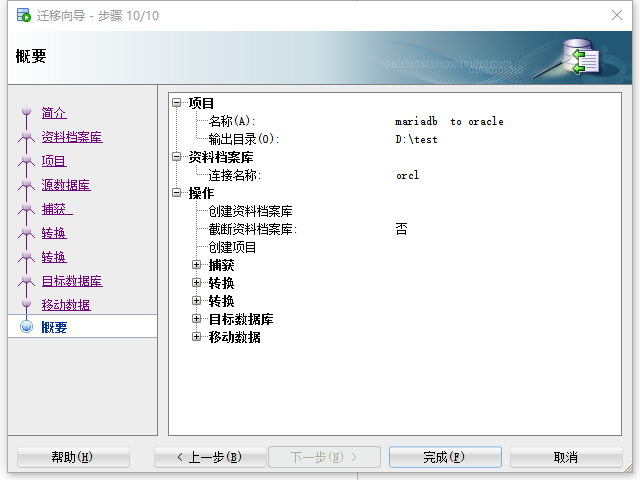640x480 pixels.
Task: Go to the 简介 step link
Action: coord(54,113)
